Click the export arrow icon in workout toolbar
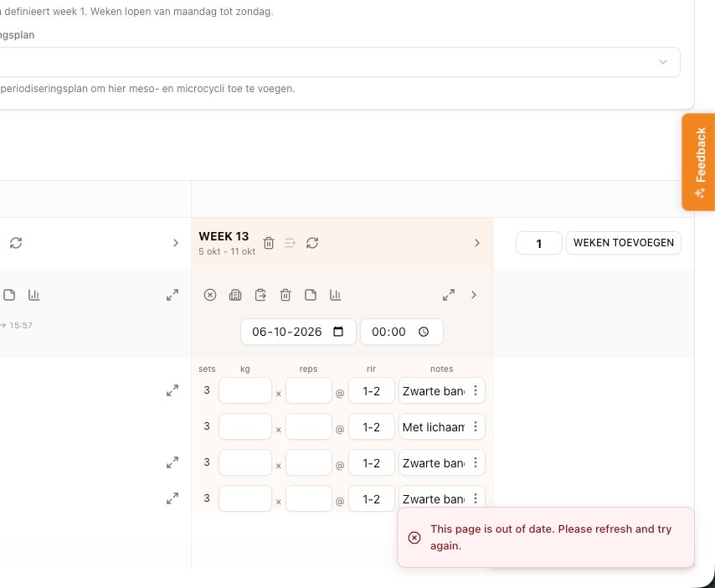Image resolution: width=715 pixels, height=588 pixels. click(x=260, y=295)
